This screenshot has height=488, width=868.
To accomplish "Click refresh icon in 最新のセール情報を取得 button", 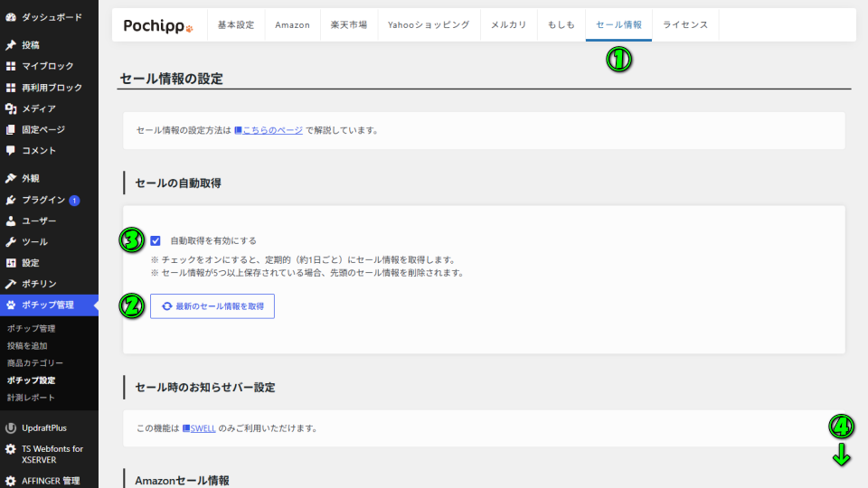I will (x=166, y=306).
